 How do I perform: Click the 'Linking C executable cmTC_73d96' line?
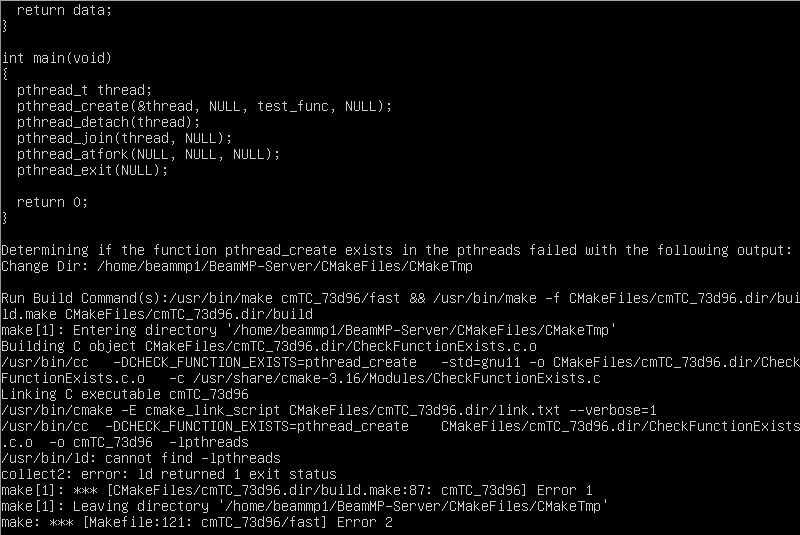click(124, 394)
